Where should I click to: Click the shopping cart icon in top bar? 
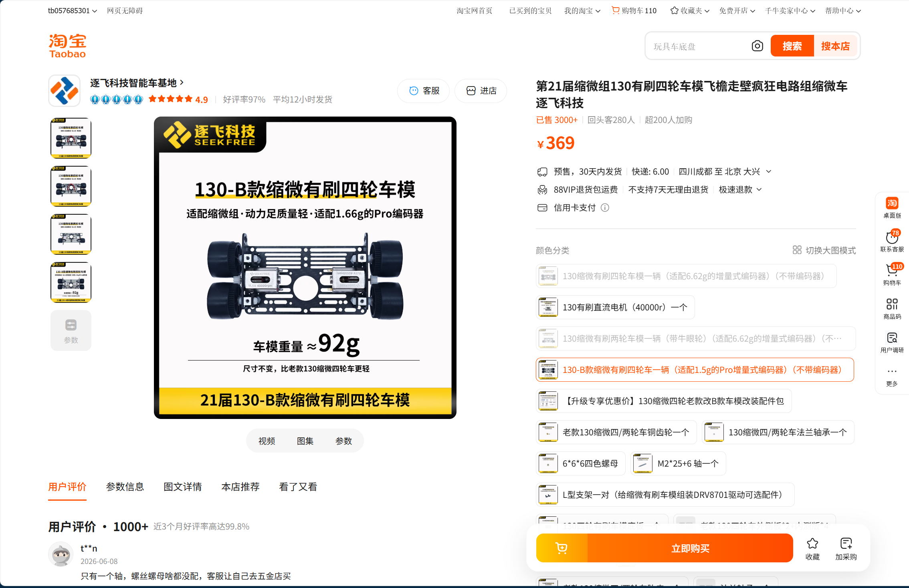(x=615, y=10)
